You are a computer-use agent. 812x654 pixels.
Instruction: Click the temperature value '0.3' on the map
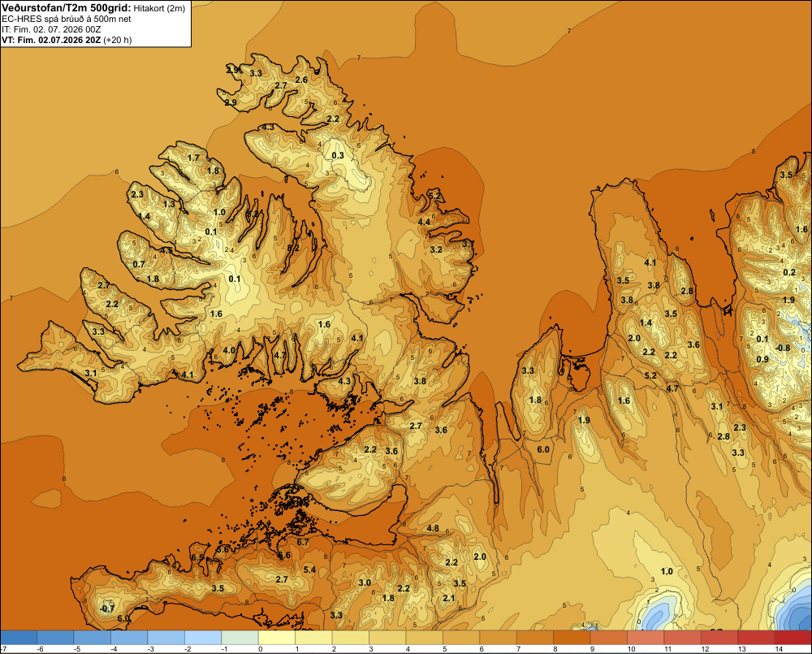(x=338, y=155)
